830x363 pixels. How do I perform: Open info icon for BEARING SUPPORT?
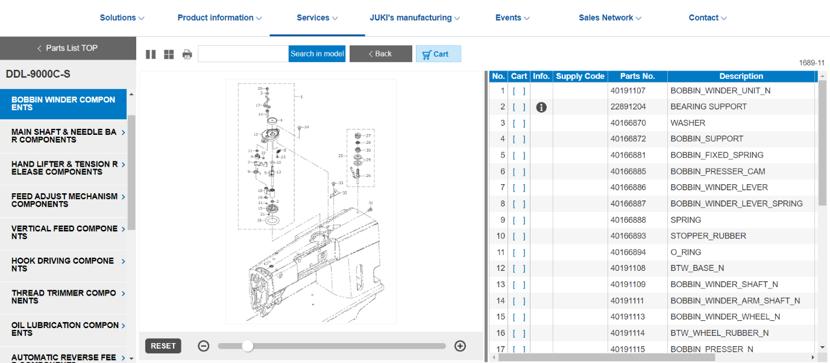click(x=541, y=107)
